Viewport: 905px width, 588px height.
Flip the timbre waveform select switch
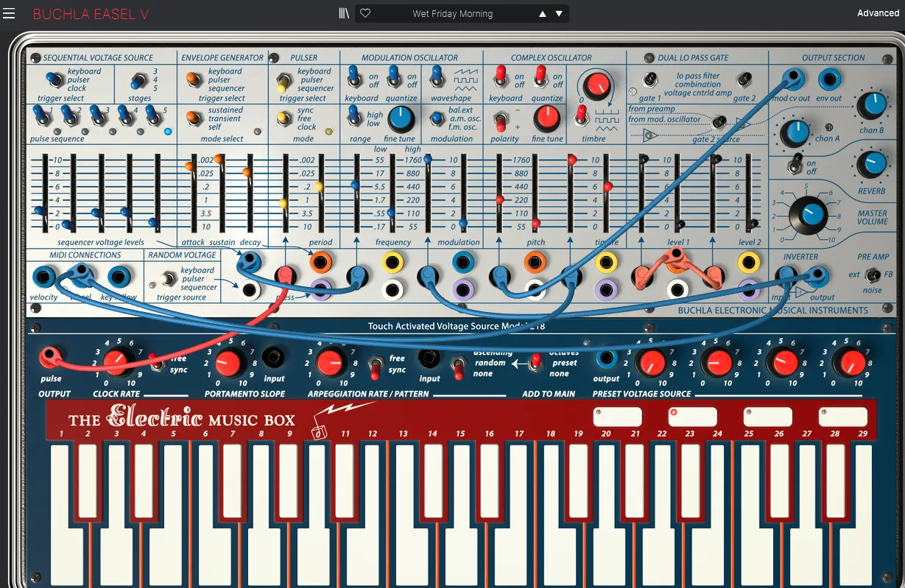582,115
